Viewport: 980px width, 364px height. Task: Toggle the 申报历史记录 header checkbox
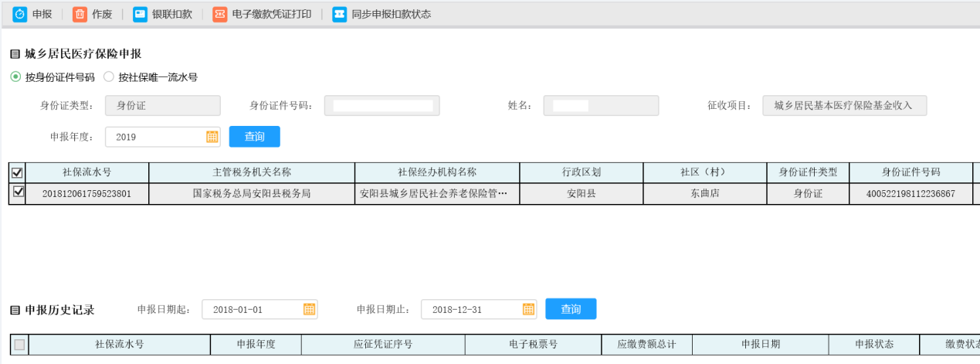[19, 345]
